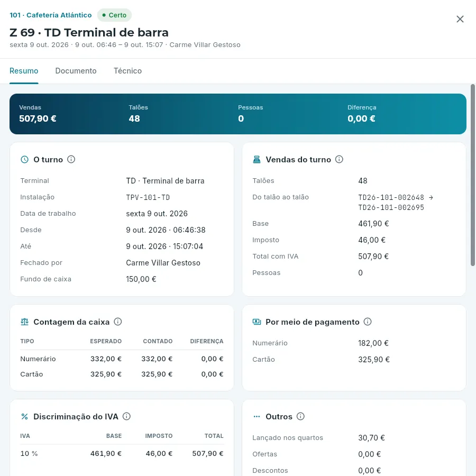Select the Resumo tab
The width and height of the screenshot is (476, 476).
[24, 71]
